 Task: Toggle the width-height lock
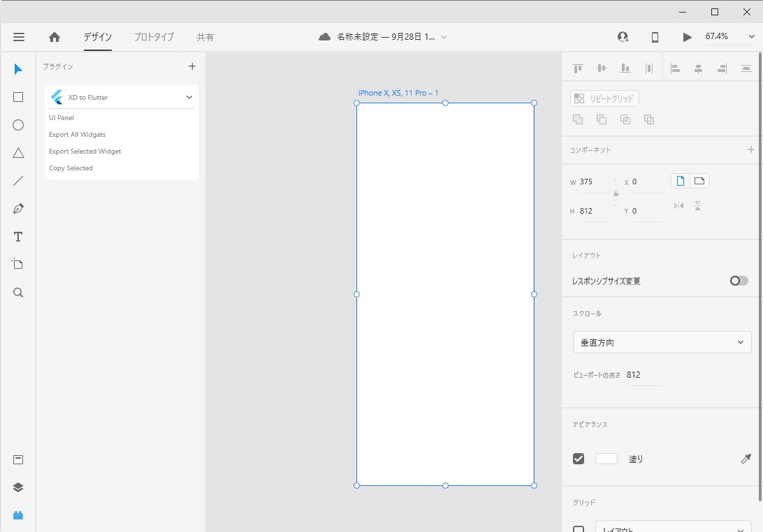click(x=616, y=193)
